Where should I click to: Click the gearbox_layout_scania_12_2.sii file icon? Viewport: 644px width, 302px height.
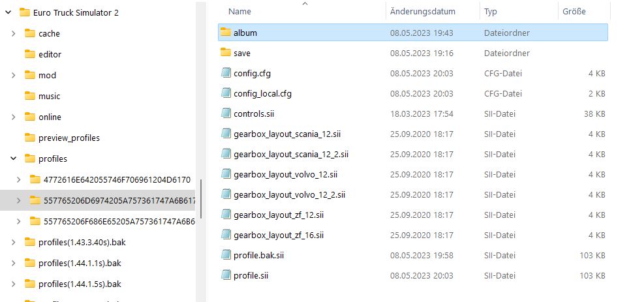[x=226, y=154]
